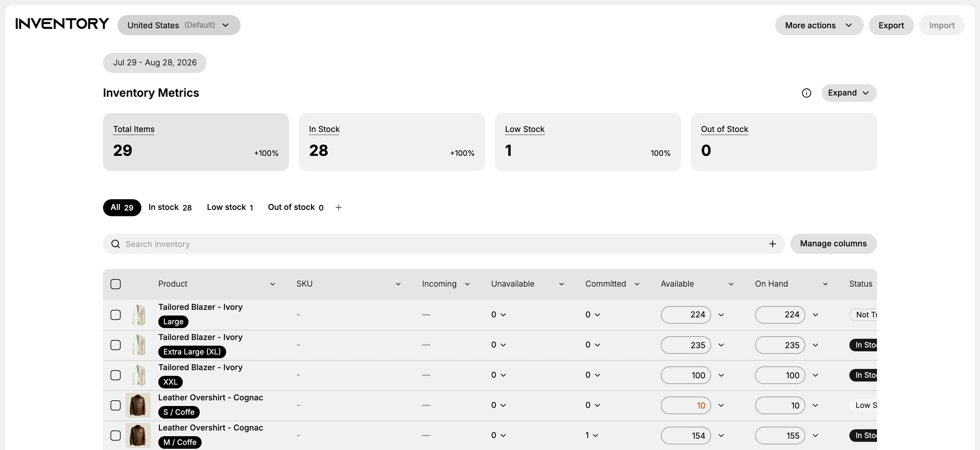Viewport: 980px width, 450px height.
Task: Open Leather Overshirt S / Coffe thumbnail
Action: coord(138,405)
